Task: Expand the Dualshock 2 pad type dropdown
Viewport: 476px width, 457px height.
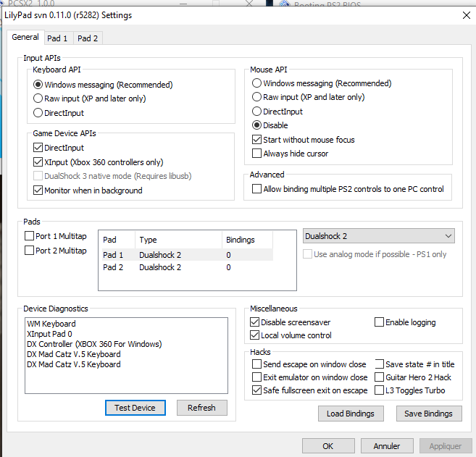Action: point(448,236)
